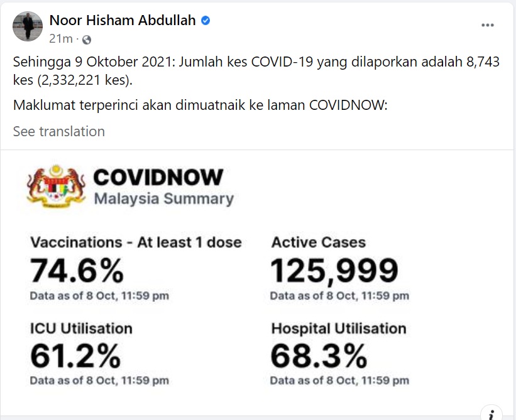The image size is (516, 420).
Task: Click the ICU Utilisation 61.2% value
Action: pos(75,356)
